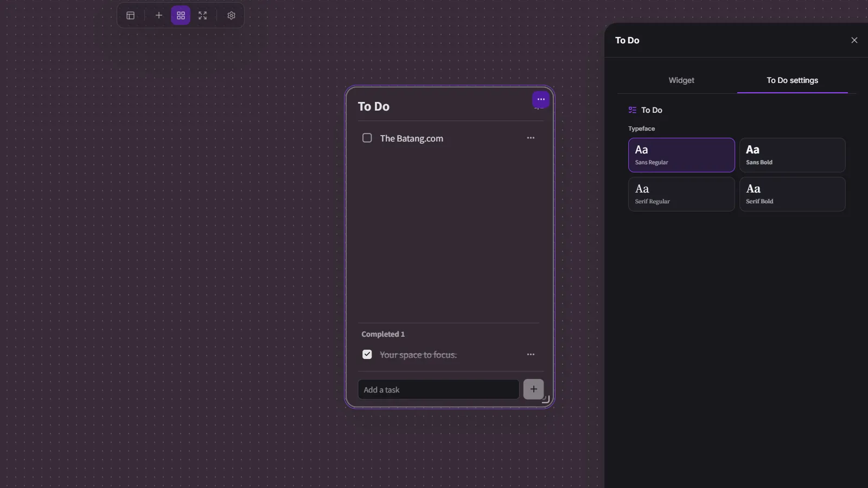The width and height of the screenshot is (868, 488).
Task: Click the Your space to focus task text
Action: tap(418, 355)
